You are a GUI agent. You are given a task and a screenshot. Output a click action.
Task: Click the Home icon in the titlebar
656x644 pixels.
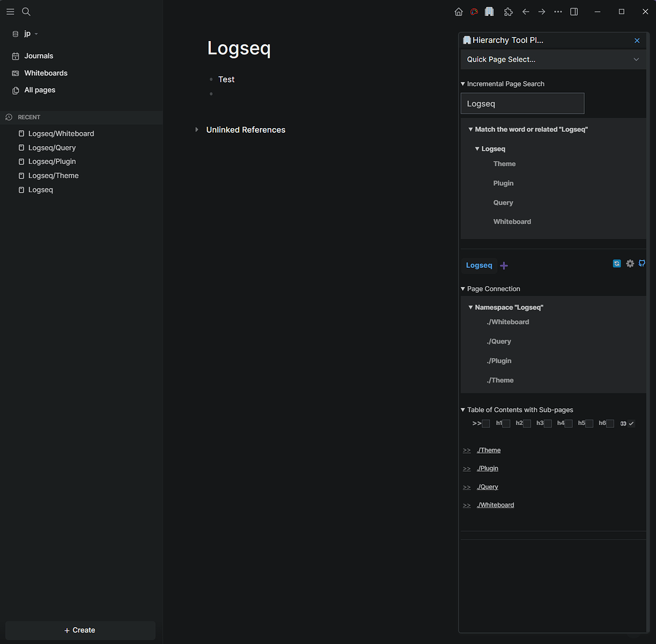[458, 12]
